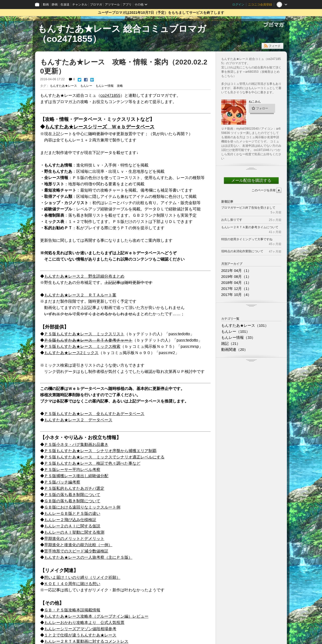Open recent article 特技の使用タイミングって大事ですね
This screenshot has height=644, width=322.
247,239
